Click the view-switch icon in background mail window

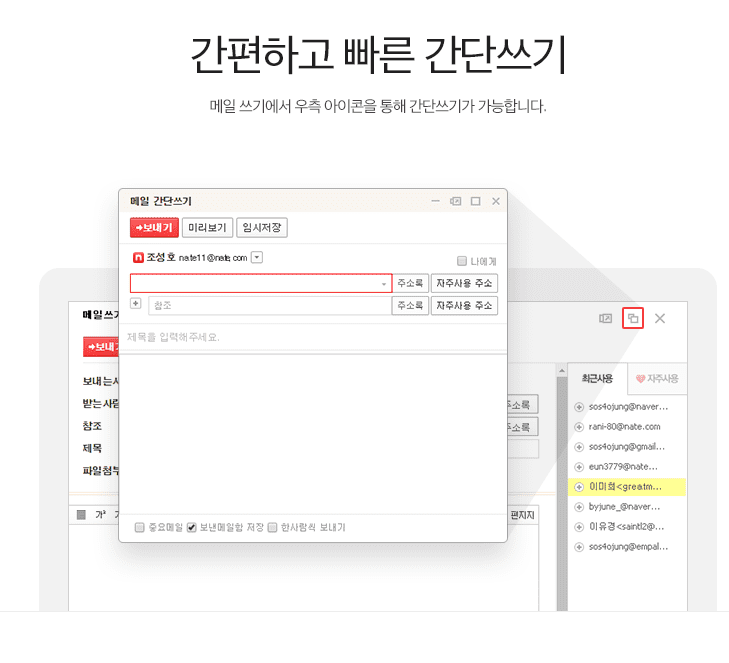tap(605, 318)
